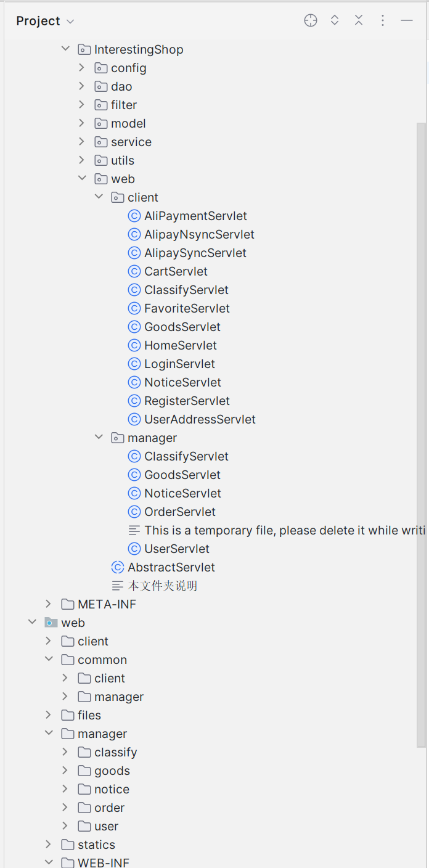Click the text file icon beside 本文件夹说明
429x868 pixels.
118,586
